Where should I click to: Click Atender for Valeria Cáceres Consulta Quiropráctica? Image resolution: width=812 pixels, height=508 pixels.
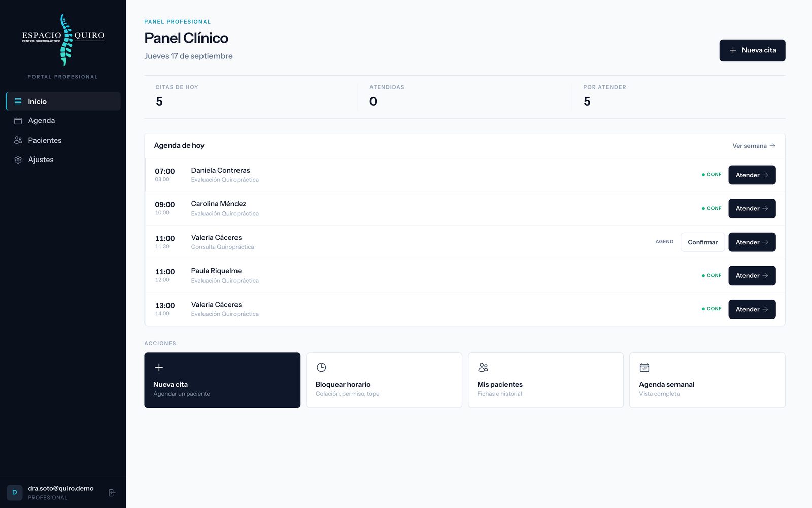pos(752,242)
